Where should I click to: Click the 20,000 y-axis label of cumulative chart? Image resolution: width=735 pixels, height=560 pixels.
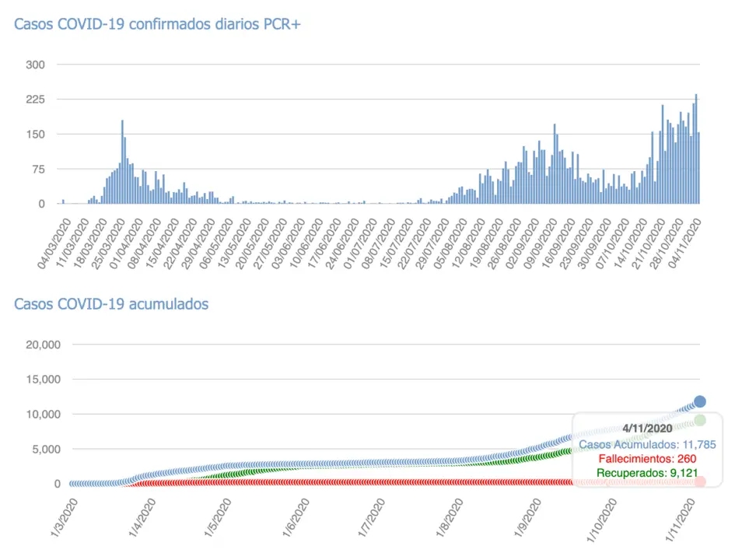[x=32, y=345]
